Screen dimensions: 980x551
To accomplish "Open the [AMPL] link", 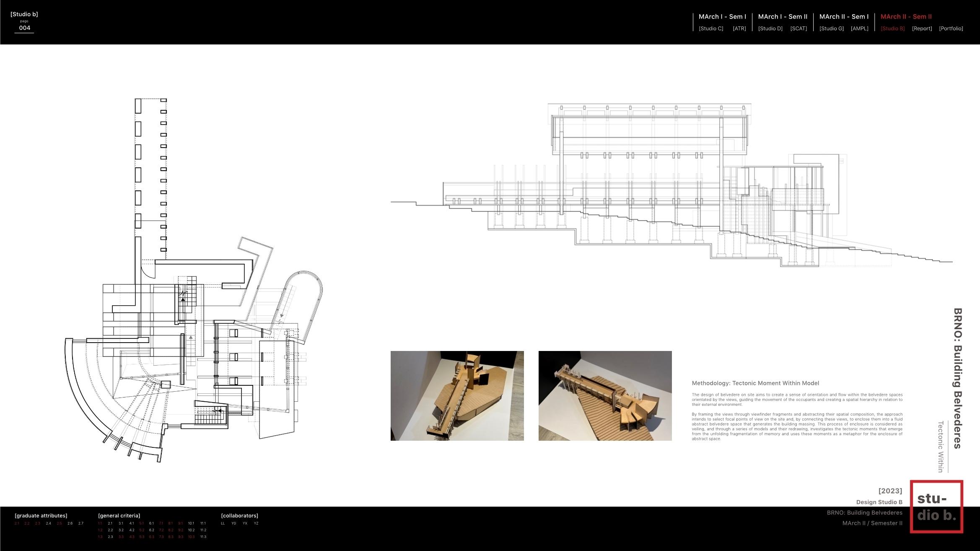I will (859, 29).
